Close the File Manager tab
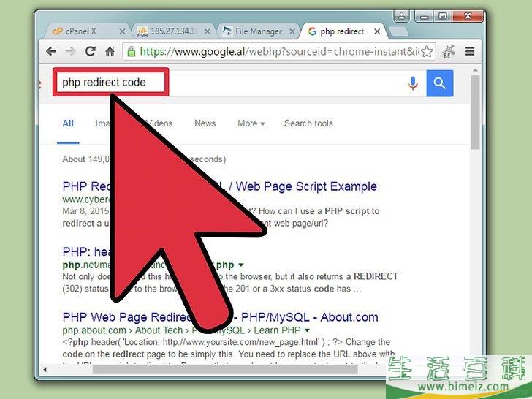Viewport: 532px width, 399px height. tap(292, 31)
